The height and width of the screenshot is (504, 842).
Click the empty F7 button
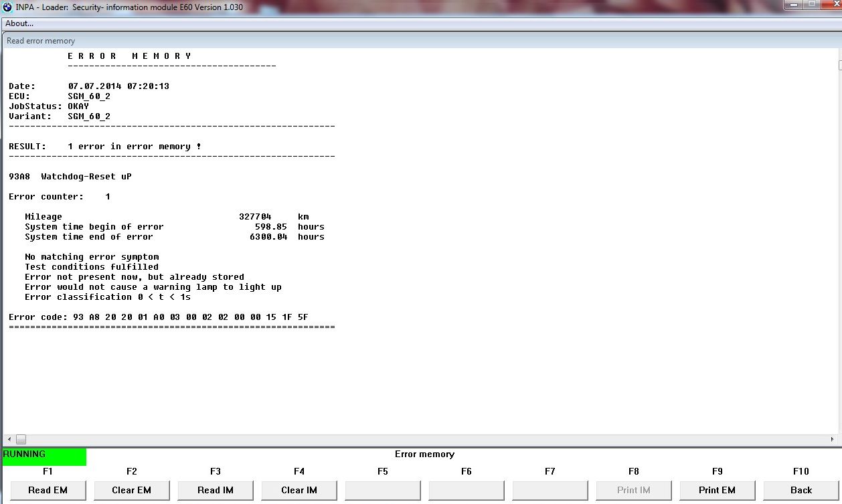550,490
